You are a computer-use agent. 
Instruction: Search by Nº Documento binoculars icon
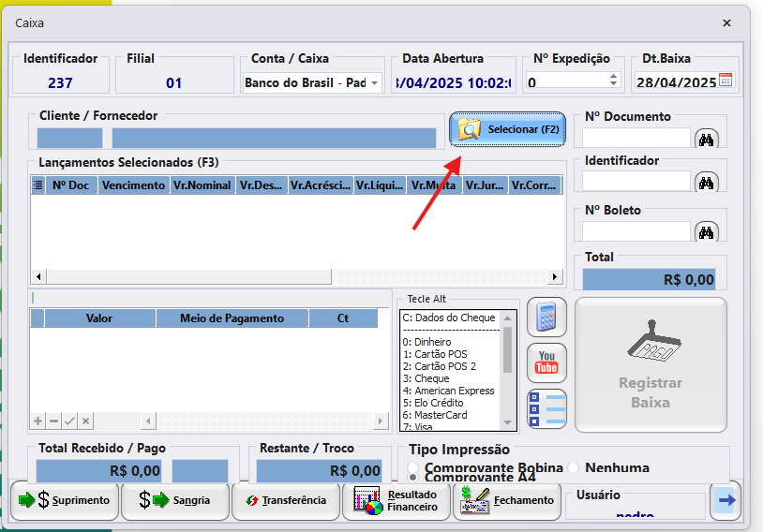[706, 139]
